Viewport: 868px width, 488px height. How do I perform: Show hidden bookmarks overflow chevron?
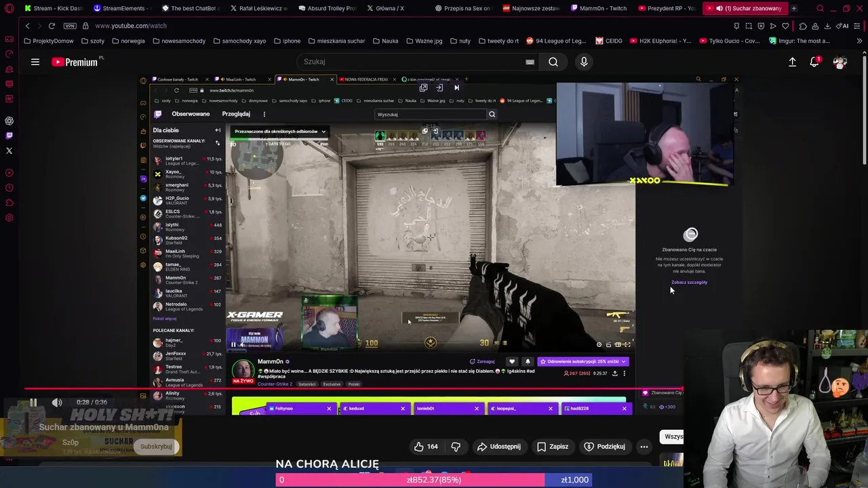point(859,41)
